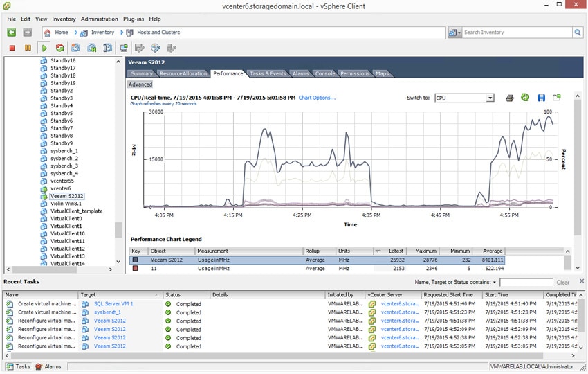Viewport: 588px width, 374px height.
Task: Open the View menu
Action: click(42, 19)
